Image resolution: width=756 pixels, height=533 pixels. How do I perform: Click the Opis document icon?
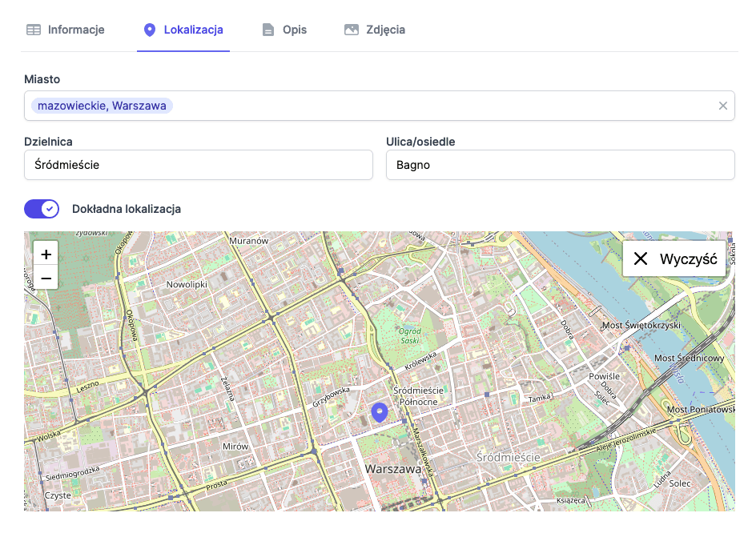[x=267, y=30]
